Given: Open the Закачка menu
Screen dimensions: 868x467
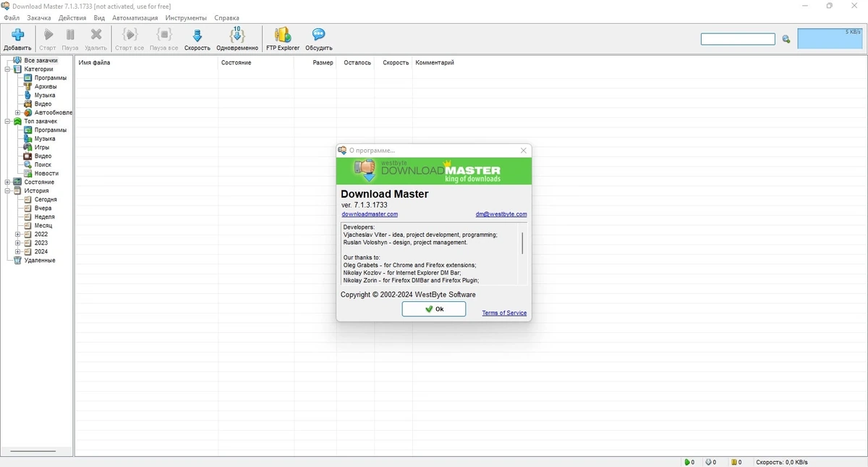Looking at the screenshot, I should [x=39, y=17].
